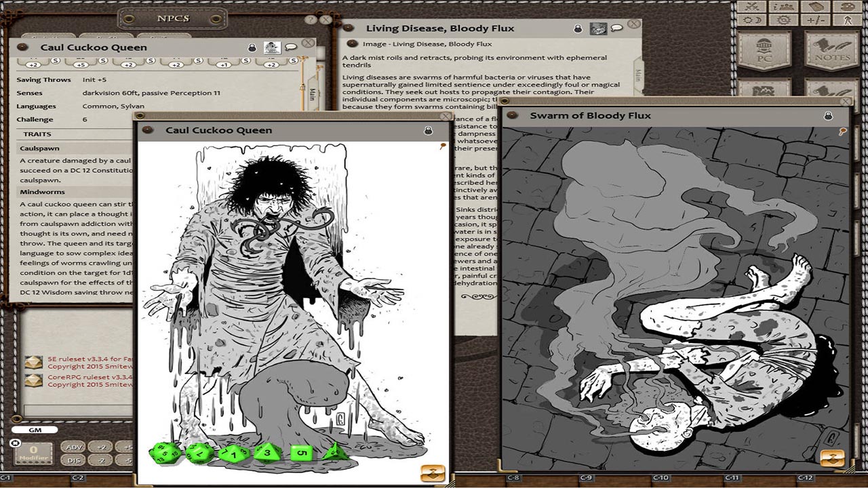Toggle the lock on the Living Disease window
The height and width of the screenshot is (488, 868).
pos(578,28)
